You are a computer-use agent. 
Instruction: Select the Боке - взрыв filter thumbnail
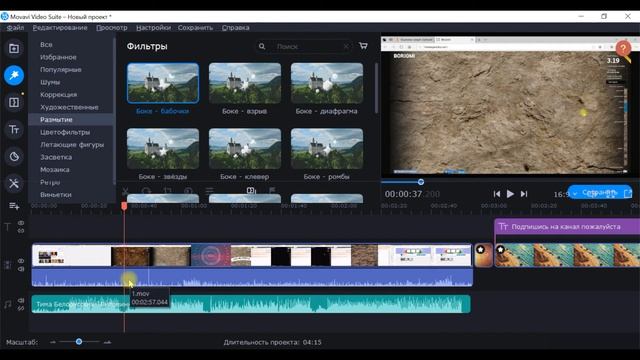point(245,83)
